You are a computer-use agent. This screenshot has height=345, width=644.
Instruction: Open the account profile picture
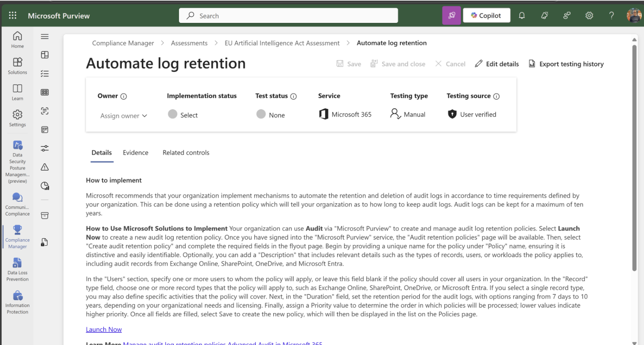pyautogui.click(x=634, y=16)
